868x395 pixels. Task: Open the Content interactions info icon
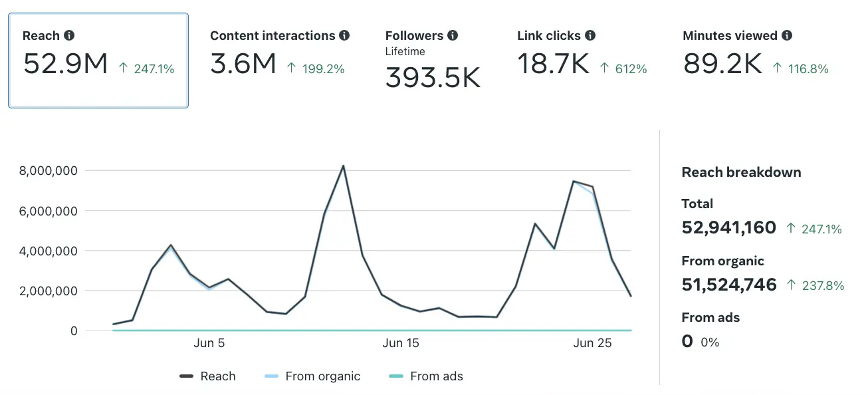click(344, 36)
